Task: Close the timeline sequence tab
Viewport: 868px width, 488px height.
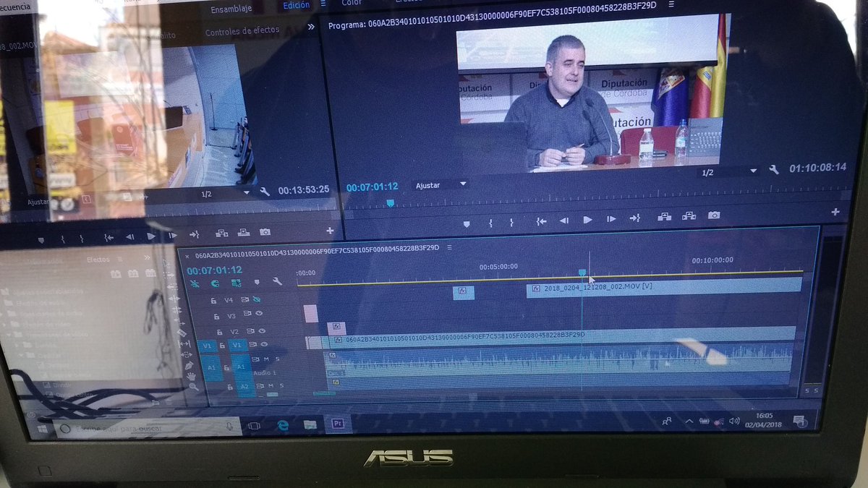Action: (187, 255)
